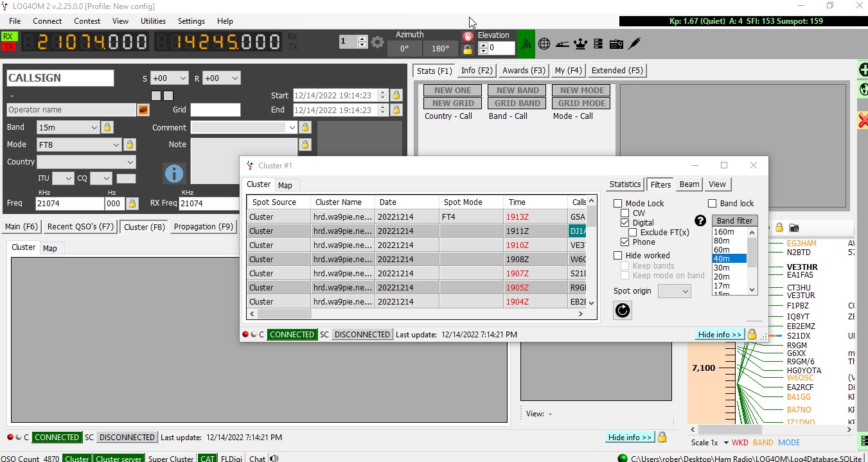Open the rotator settings gear icon
Screen dimensions: 868x462
pos(377,42)
